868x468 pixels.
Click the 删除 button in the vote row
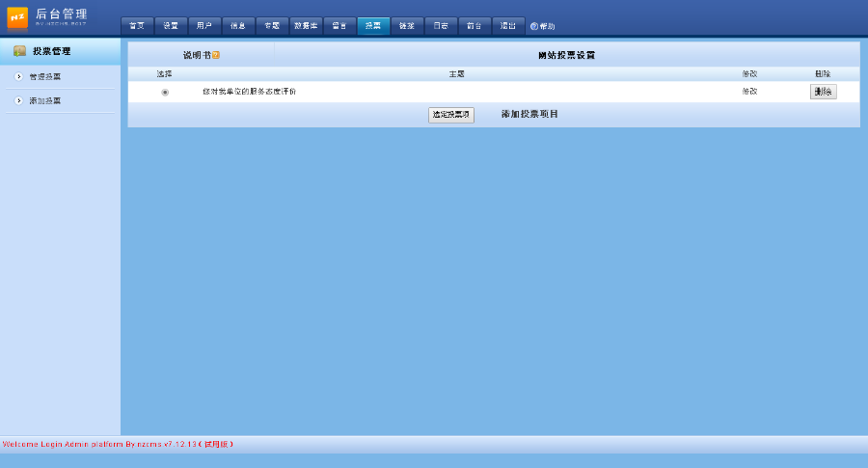(824, 92)
